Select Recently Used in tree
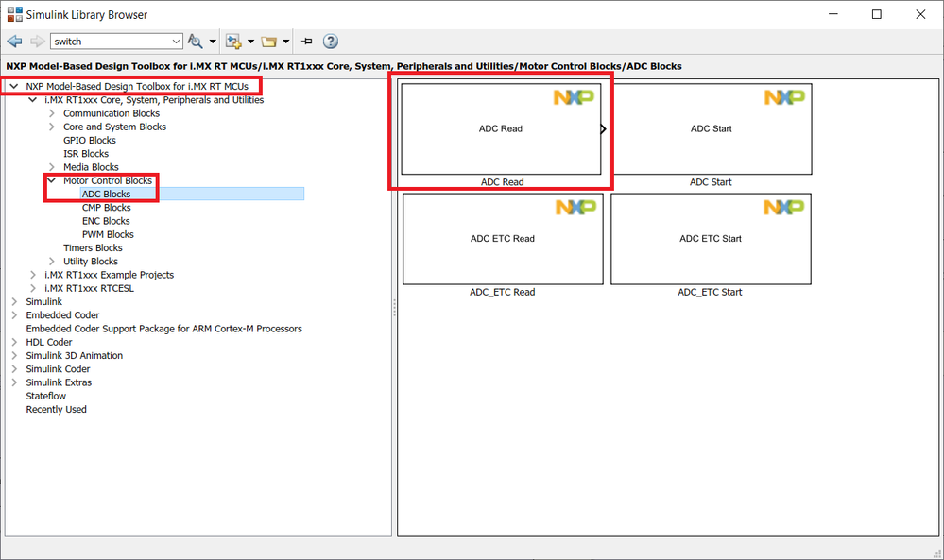Image resolution: width=944 pixels, height=560 pixels. pos(56,409)
